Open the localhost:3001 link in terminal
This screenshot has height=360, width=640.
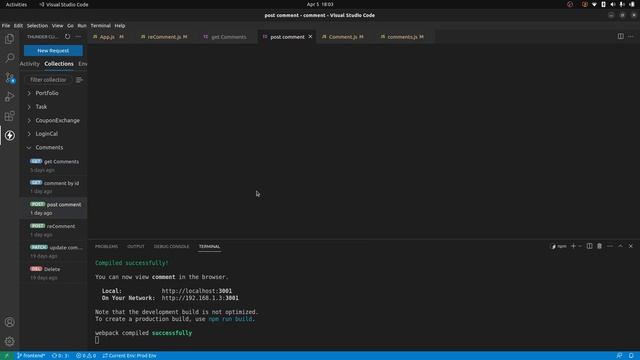pos(197,291)
